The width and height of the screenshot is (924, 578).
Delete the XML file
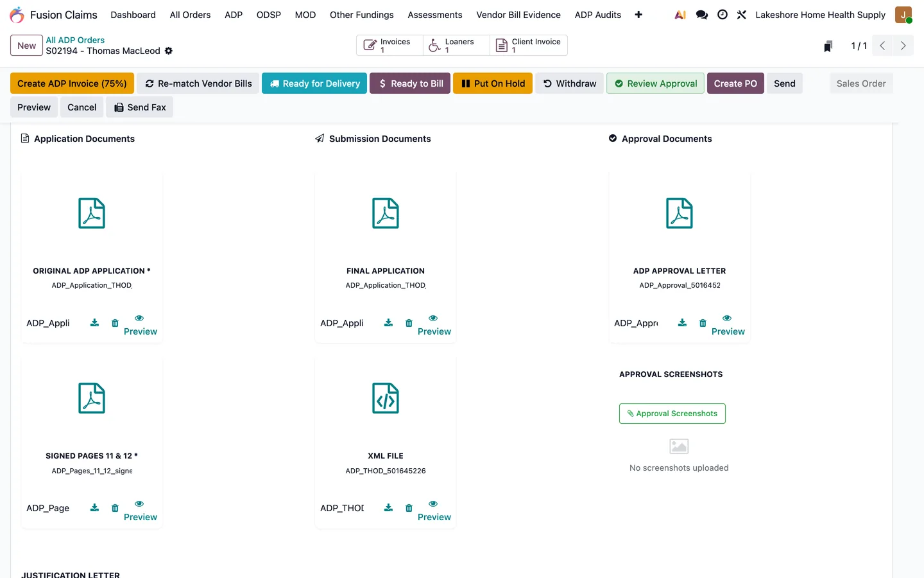(409, 508)
